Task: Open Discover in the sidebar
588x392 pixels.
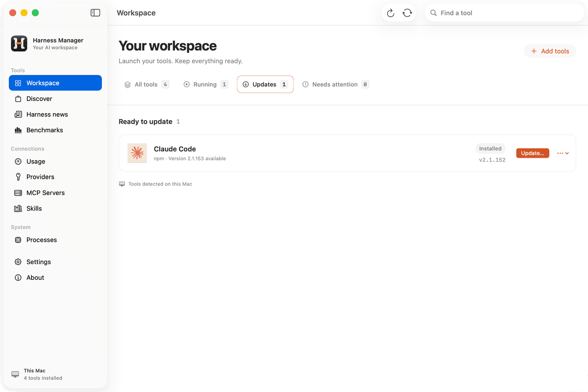Action: [x=55, y=98]
